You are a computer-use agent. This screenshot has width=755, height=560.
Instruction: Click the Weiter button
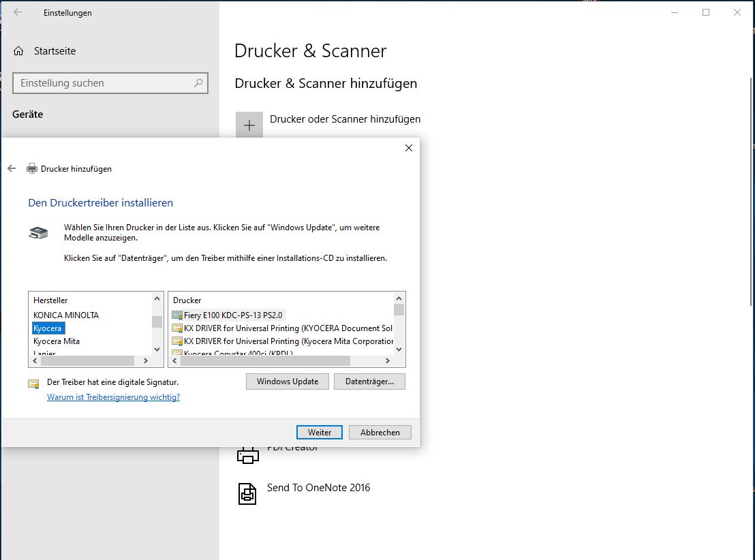click(319, 433)
